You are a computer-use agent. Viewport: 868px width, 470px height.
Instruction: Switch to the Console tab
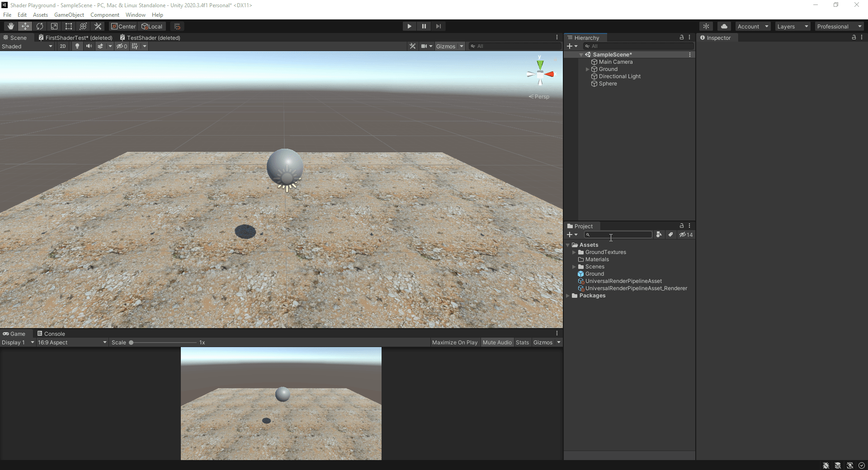pyautogui.click(x=51, y=334)
